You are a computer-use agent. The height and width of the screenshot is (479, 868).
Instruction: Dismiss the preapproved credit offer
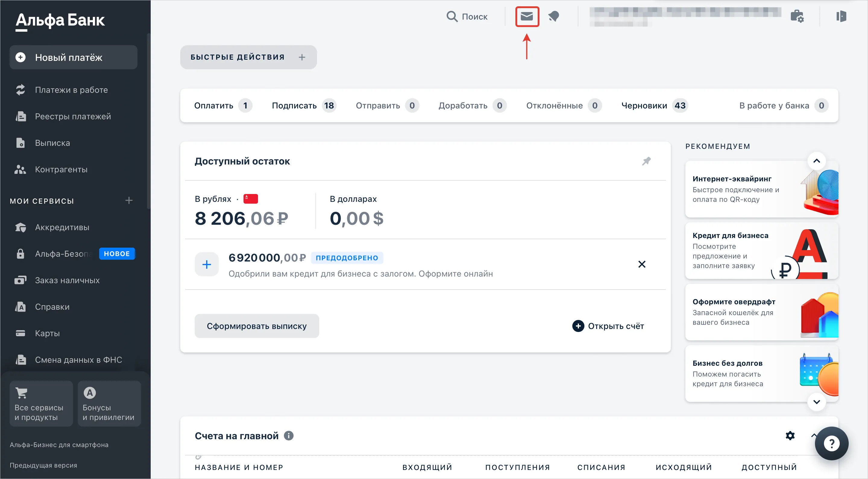coord(642,265)
